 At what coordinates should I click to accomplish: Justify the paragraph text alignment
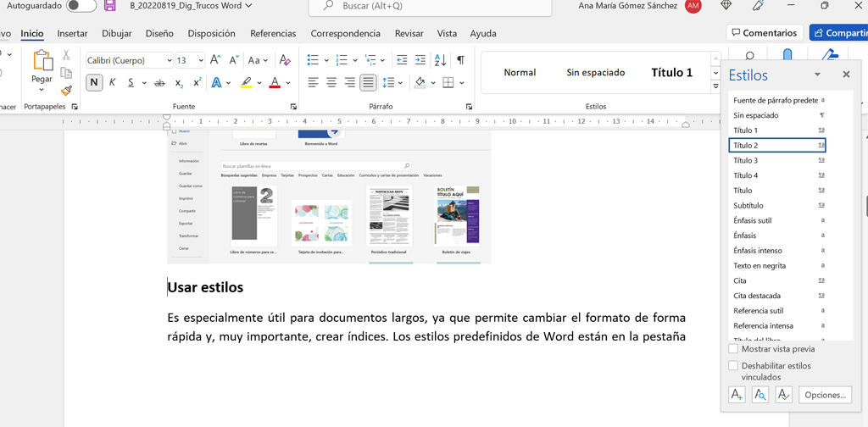(x=368, y=83)
